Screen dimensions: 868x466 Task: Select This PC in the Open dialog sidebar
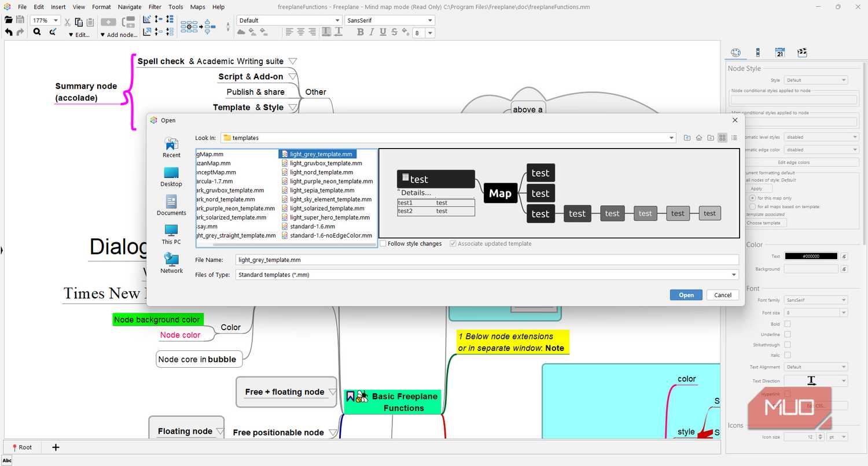171,235
